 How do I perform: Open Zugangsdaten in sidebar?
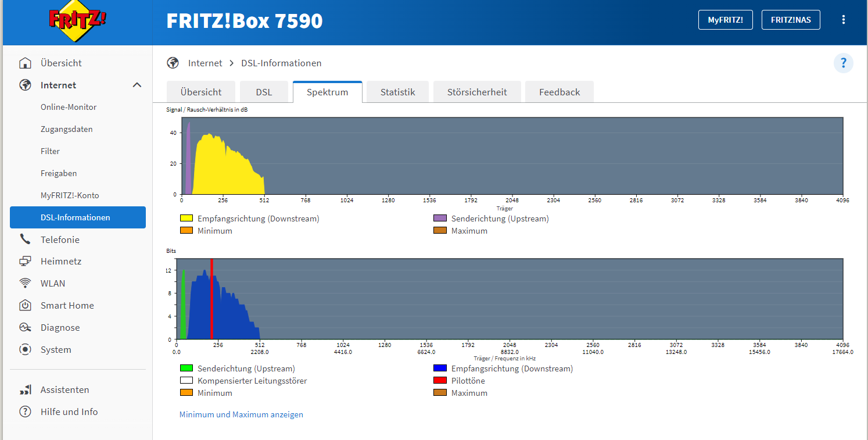[67, 129]
